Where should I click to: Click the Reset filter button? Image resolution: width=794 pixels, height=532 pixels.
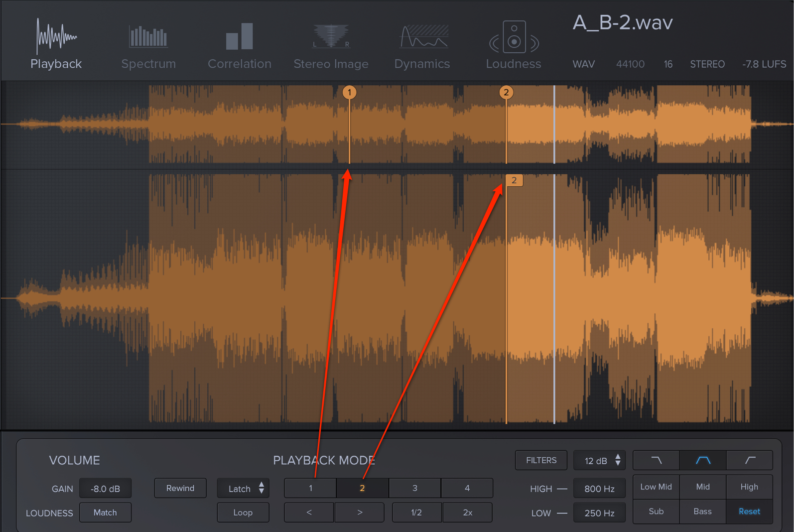click(x=750, y=512)
